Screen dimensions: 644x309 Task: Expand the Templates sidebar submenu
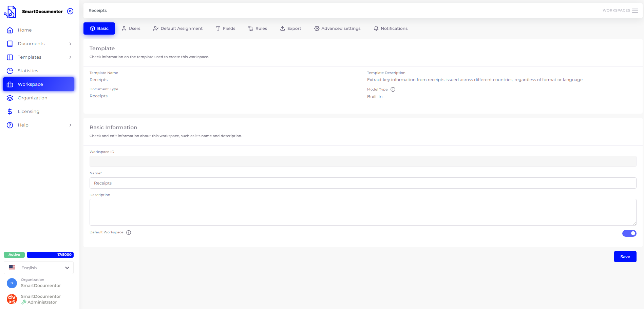pyautogui.click(x=70, y=57)
